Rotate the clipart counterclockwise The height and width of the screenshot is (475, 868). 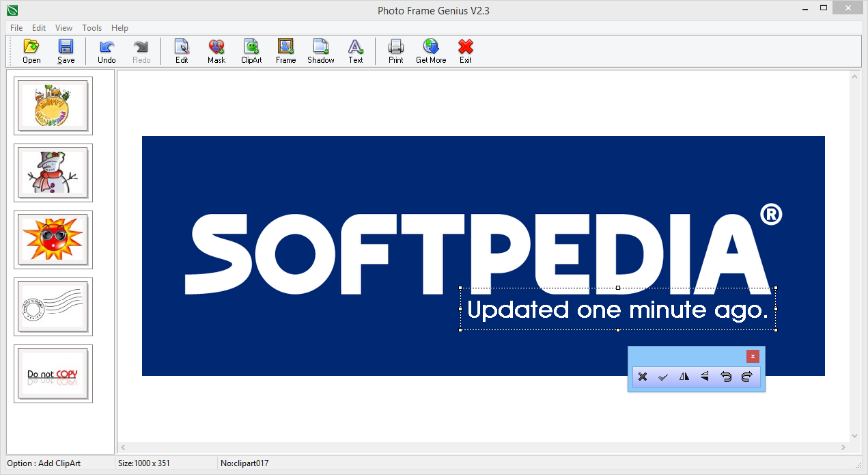point(726,377)
